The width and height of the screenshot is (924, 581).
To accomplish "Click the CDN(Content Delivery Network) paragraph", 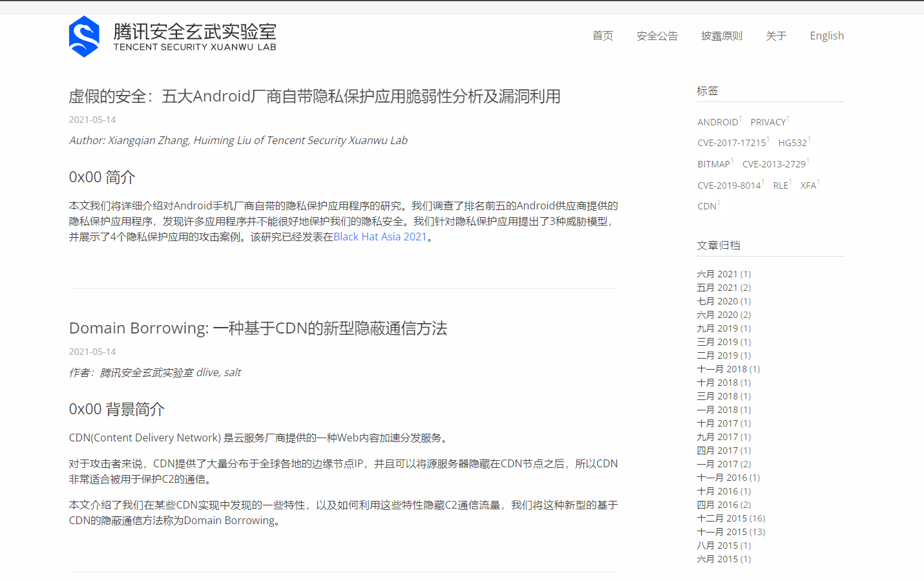I will [x=260, y=438].
